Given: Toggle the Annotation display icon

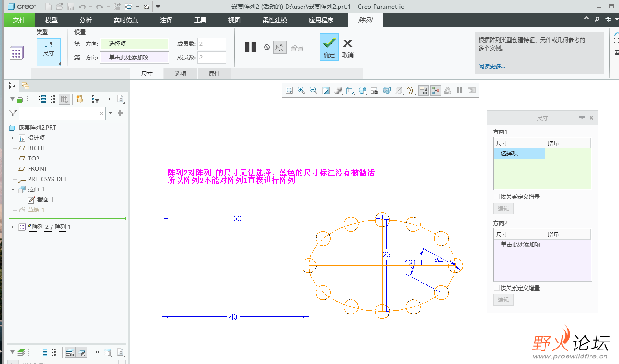Looking at the screenshot, I should coord(423,90).
